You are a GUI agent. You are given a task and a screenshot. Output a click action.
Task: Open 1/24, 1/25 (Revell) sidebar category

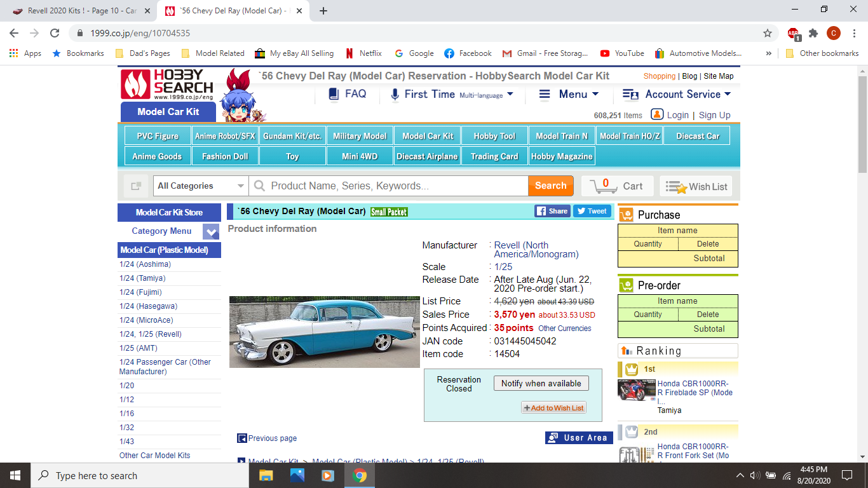pyautogui.click(x=151, y=334)
